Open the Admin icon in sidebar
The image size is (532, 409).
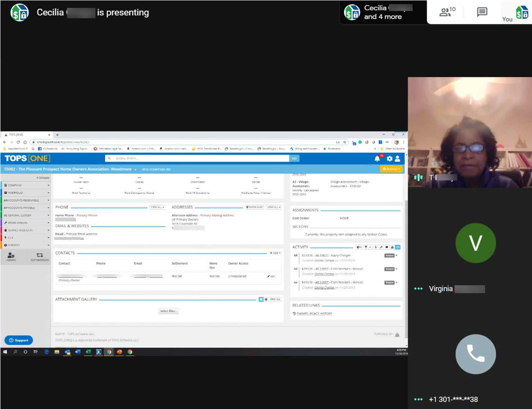[x=11, y=257]
